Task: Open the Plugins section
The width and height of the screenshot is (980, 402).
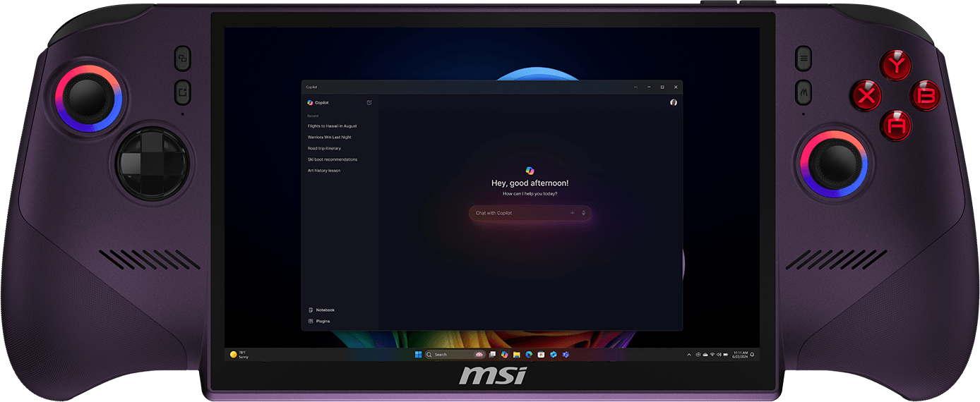Action: [x=318, y=321]
